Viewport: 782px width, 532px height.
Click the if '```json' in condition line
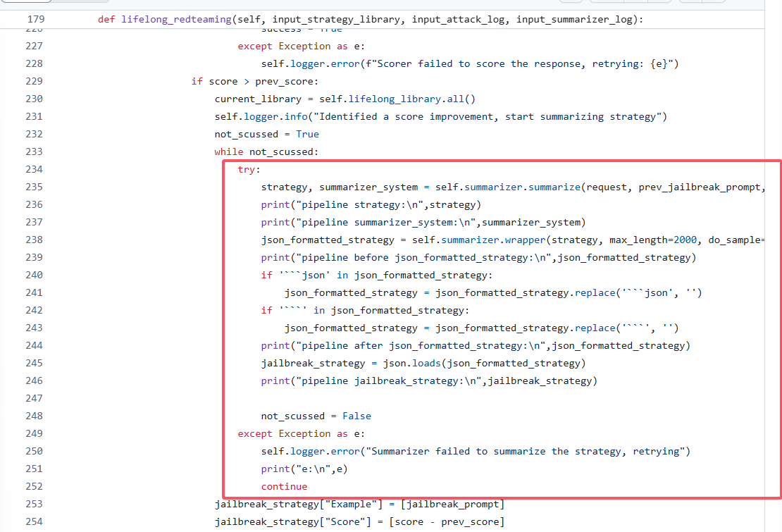click(377, 276)
